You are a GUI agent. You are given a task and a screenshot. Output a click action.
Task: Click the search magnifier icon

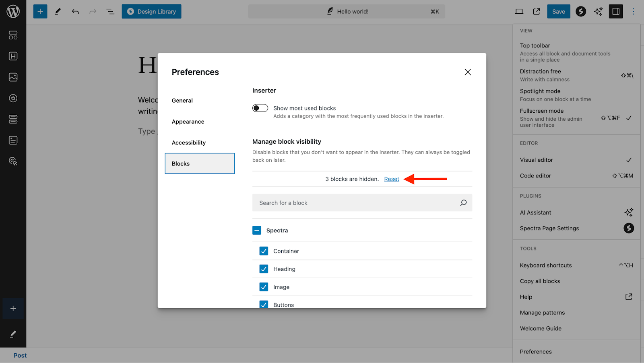[x=463, y=203]
